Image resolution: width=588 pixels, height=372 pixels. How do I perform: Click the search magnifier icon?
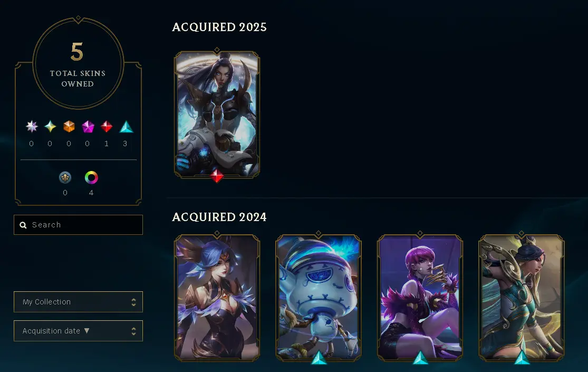pyautogui.click(x=23, y=225)
